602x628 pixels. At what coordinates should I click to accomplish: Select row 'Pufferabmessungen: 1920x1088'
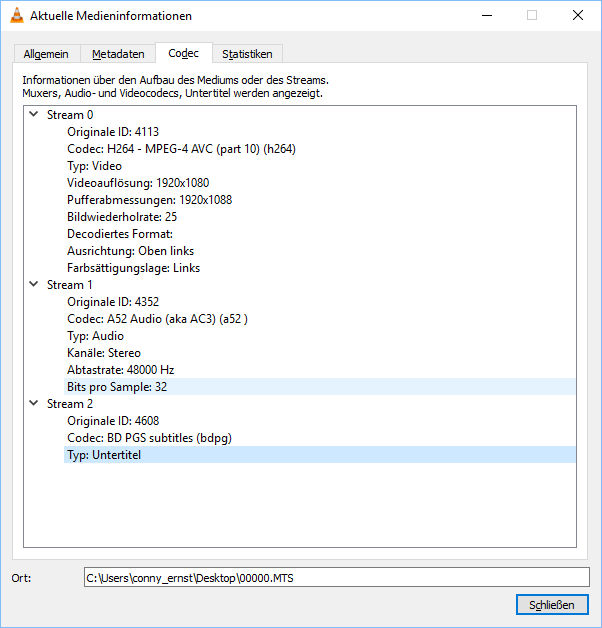tap(320, 200)
